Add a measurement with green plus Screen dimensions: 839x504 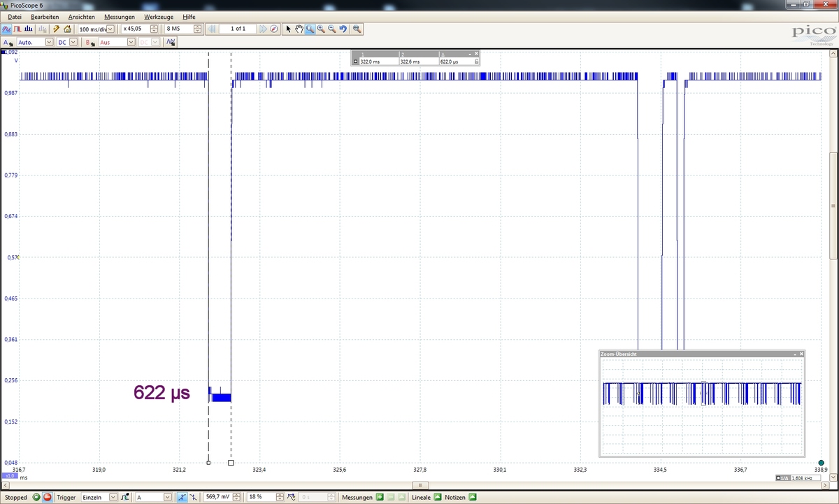380,497
